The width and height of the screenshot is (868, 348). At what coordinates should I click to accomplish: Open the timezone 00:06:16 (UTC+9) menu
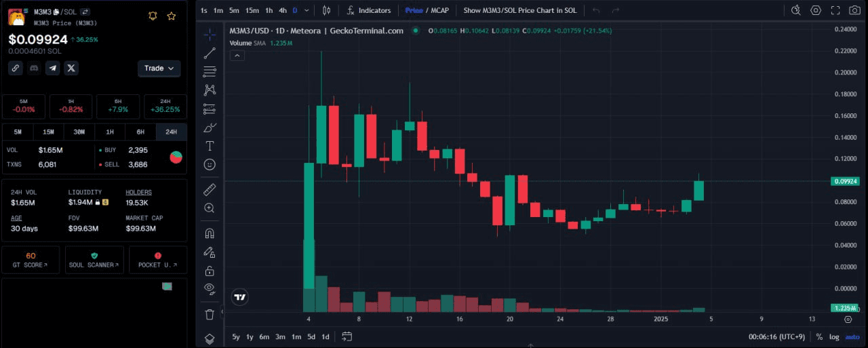pyautogui.click(x=778, y=336)
